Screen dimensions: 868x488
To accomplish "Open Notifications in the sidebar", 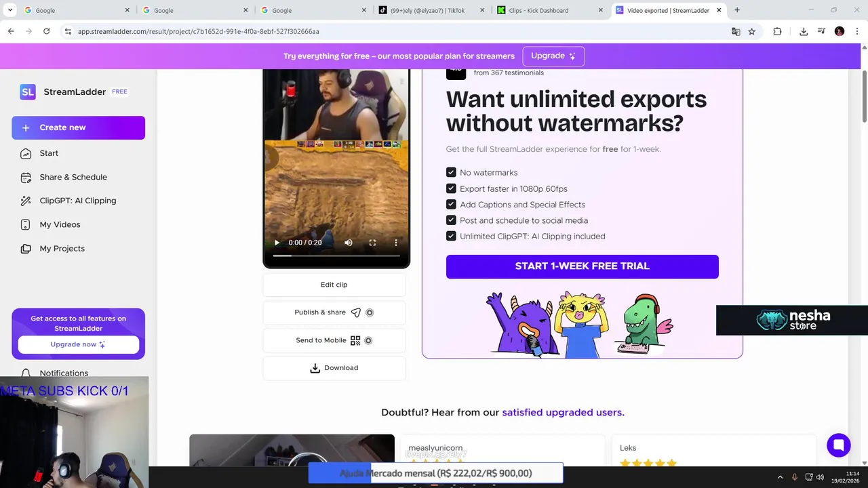I will tap(64, 373).
